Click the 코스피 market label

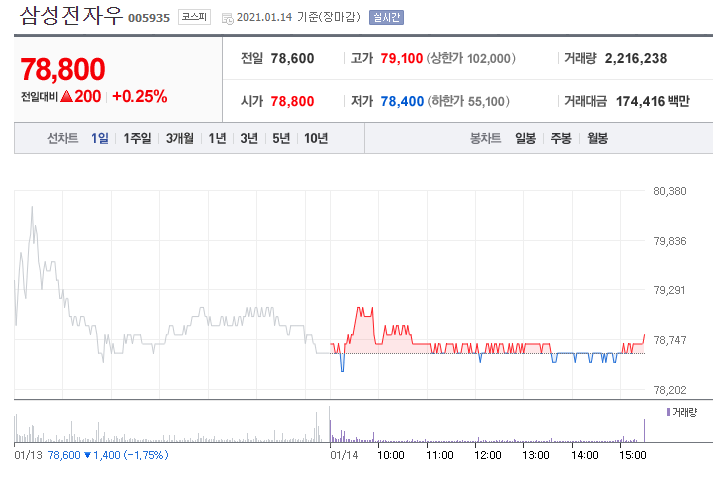point(194,17)
